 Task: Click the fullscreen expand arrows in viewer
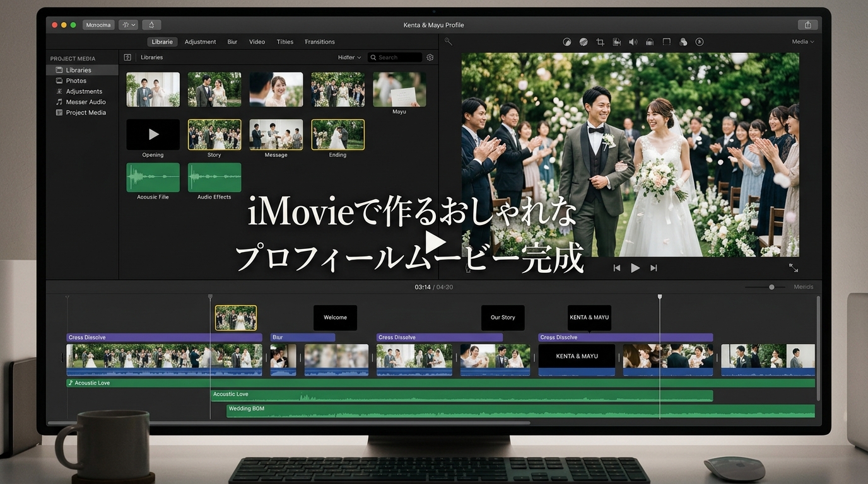794,268
